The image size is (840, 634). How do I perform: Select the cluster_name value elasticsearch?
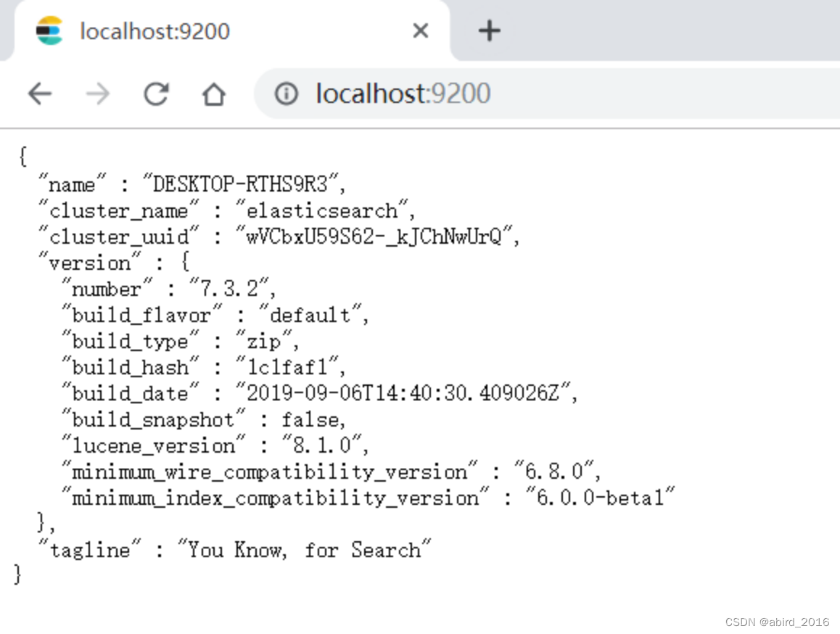point(325,210)
